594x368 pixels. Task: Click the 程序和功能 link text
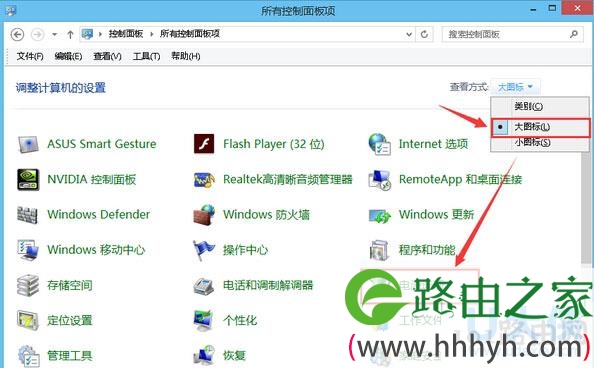coord(427,250)
